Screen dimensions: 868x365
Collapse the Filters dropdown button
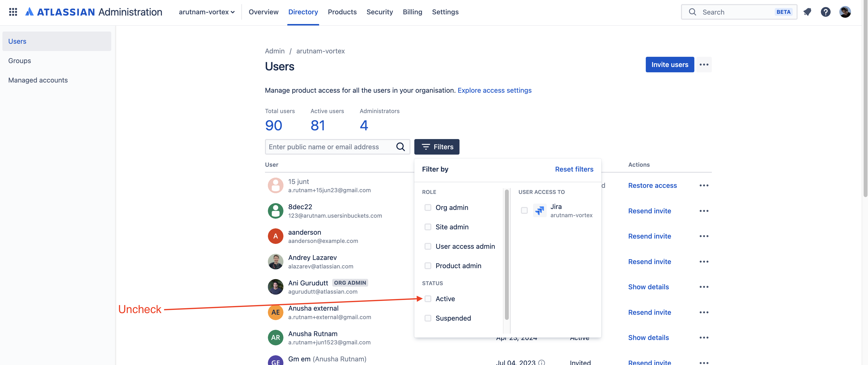437,147
